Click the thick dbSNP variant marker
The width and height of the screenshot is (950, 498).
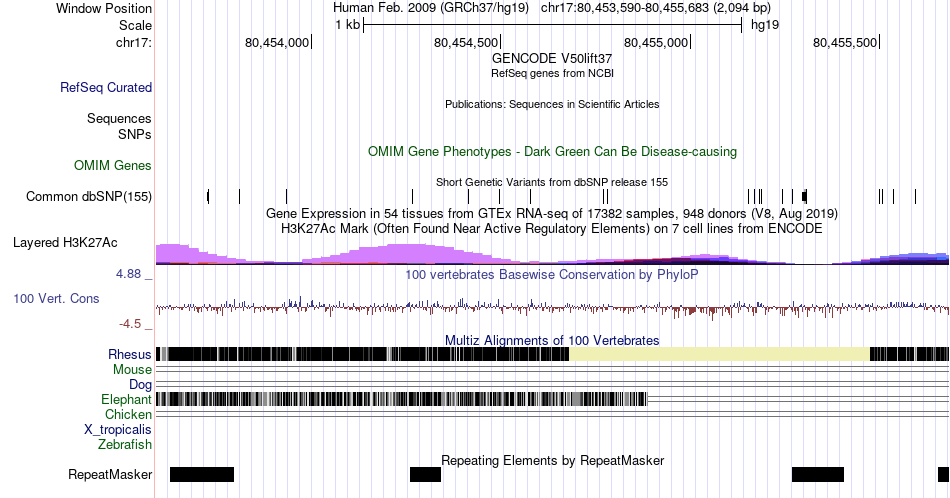click(805, 196)
